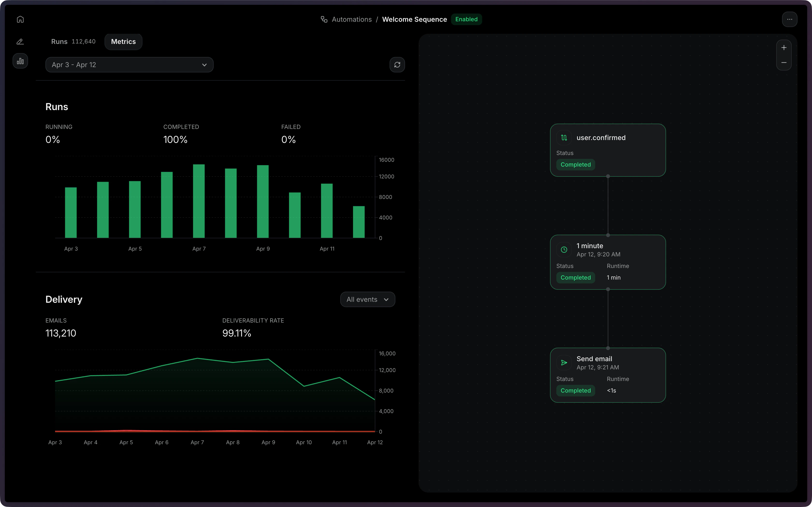The image size is (812, 507).
Task: Open the ellipsis menu in the top-right corner
Action: 789,19
